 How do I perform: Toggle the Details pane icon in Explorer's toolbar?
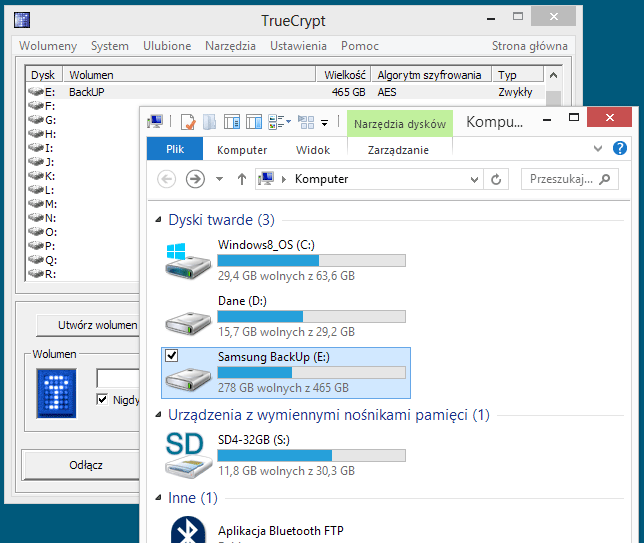232,122
